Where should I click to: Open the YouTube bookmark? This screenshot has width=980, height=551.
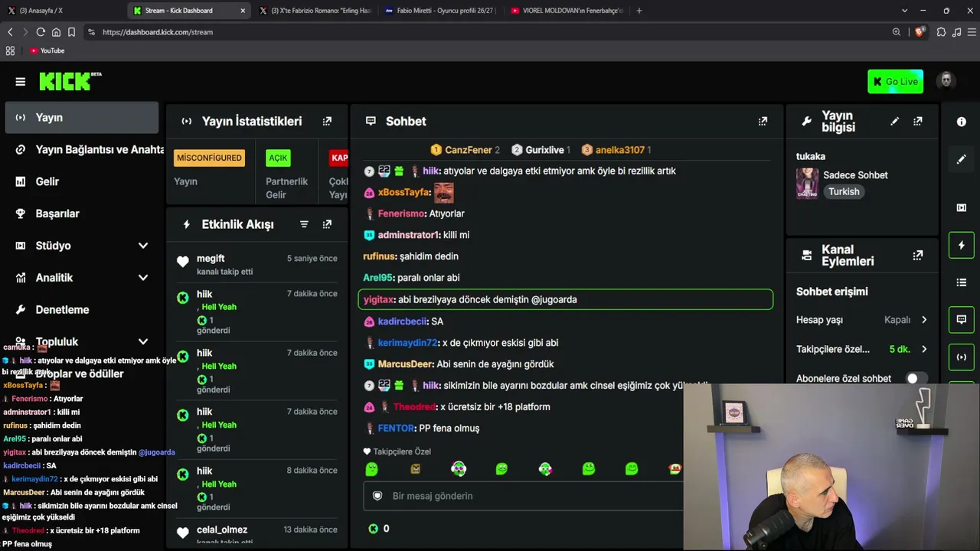click(47, 51)
